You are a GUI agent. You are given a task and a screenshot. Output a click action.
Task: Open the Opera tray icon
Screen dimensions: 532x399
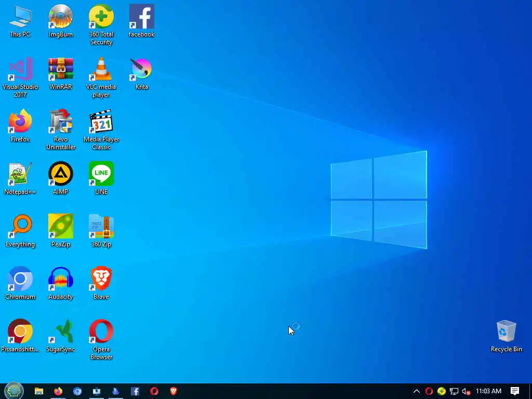pyautogui.click(x=429, y=391)
